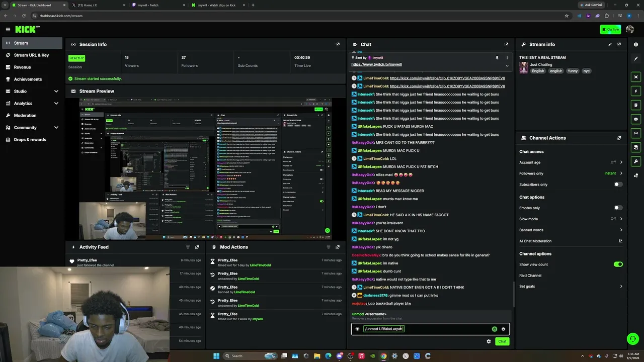644x362 pixels.
Task: Click the Stream Preview video thumbnail
Action: click(205, 169)
